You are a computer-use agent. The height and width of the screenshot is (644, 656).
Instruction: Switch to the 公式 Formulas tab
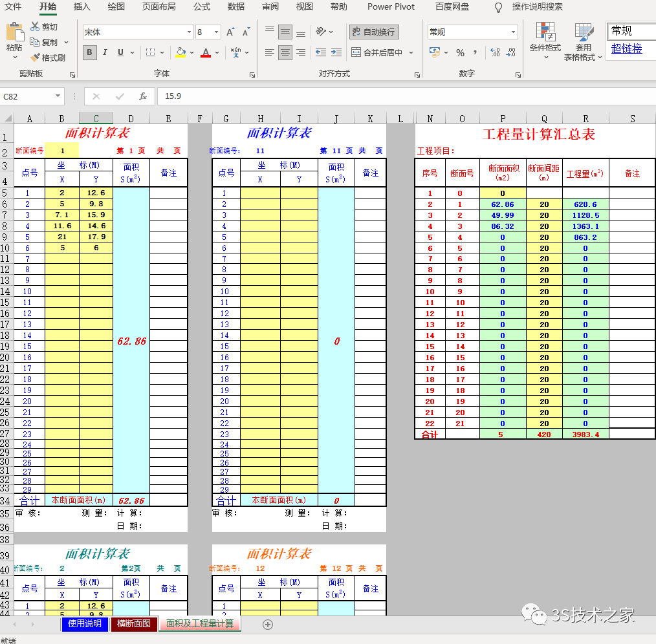[202, 6]
